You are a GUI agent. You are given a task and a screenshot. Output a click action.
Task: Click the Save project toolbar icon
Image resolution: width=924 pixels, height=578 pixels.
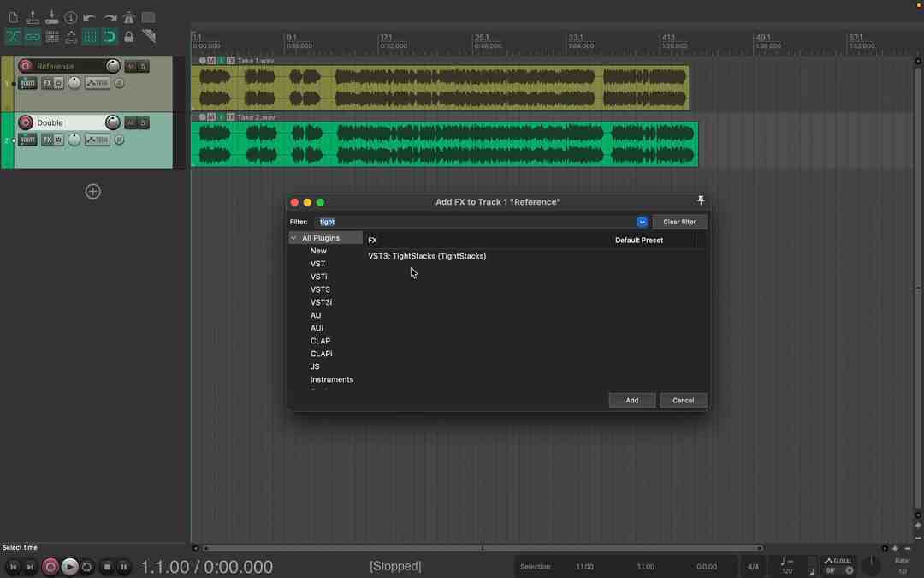point(51,17)
